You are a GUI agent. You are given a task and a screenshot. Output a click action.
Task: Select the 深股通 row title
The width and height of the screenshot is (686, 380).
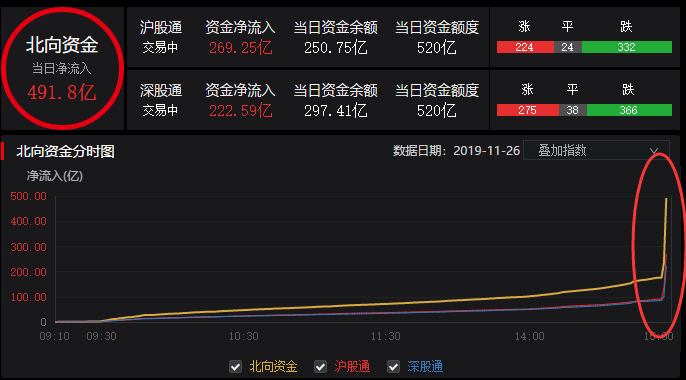pyautogui.click(x=161, y=91)
